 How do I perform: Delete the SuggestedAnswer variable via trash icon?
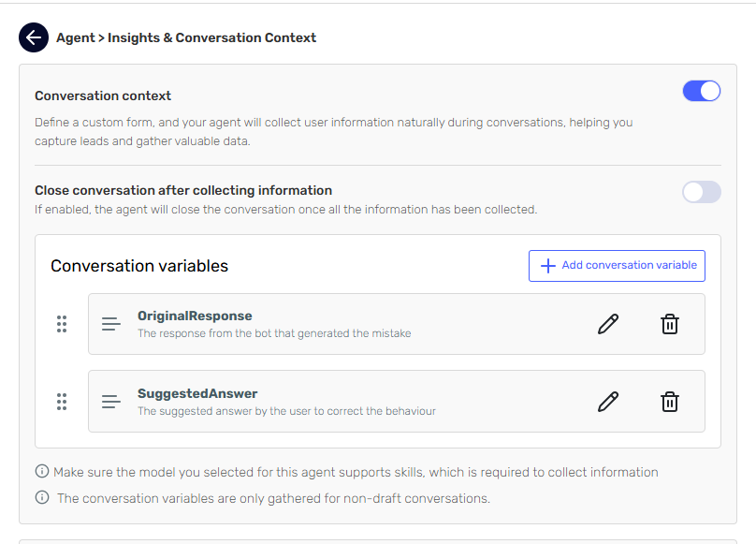point(670,402)
